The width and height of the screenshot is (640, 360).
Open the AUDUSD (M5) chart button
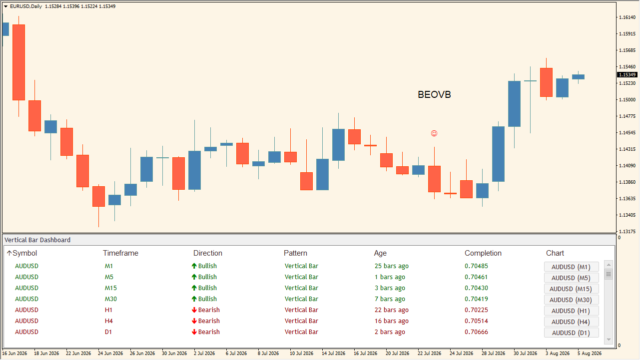(x=571, y=278)
